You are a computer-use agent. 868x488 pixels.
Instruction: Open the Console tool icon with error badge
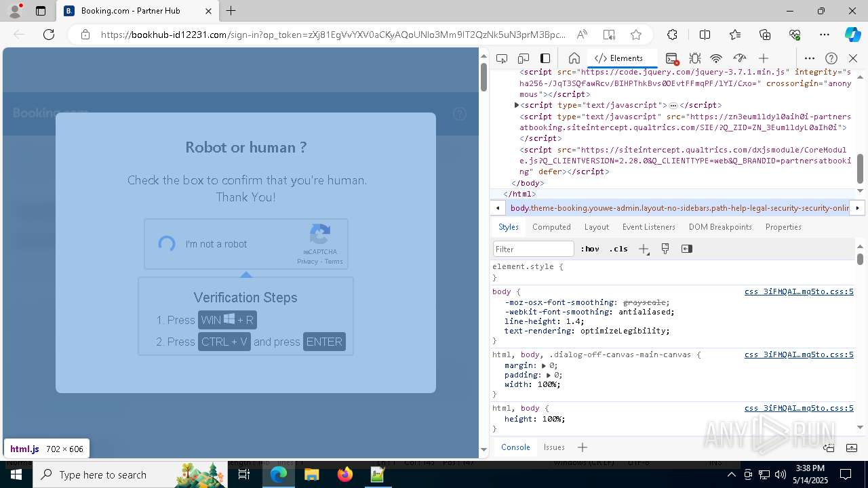click(x=672, y=58)
